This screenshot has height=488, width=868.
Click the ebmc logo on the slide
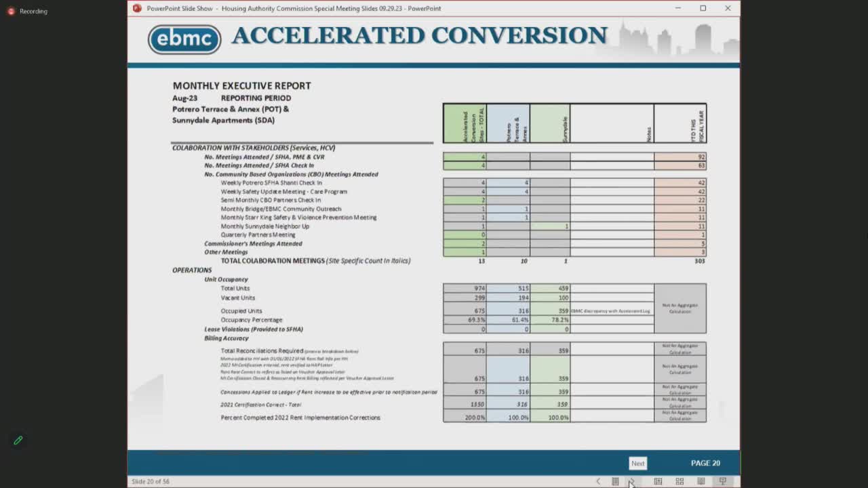click(x=184, y=39)
